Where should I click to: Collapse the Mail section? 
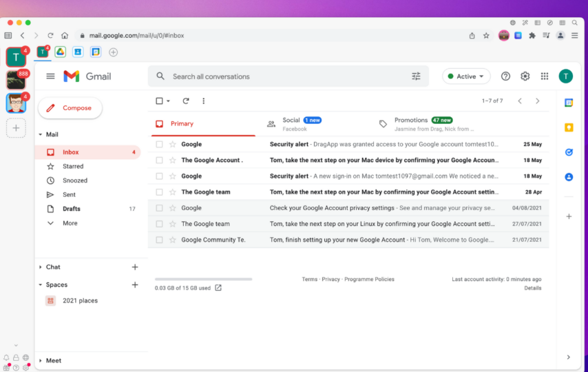tap(41, 134)
